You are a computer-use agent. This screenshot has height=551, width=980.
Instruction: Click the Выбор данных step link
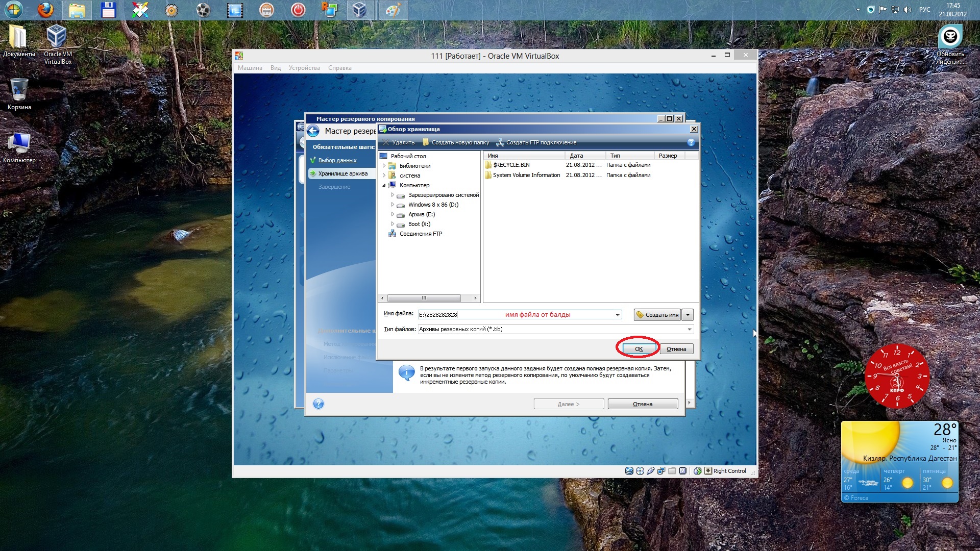point(337,160)
